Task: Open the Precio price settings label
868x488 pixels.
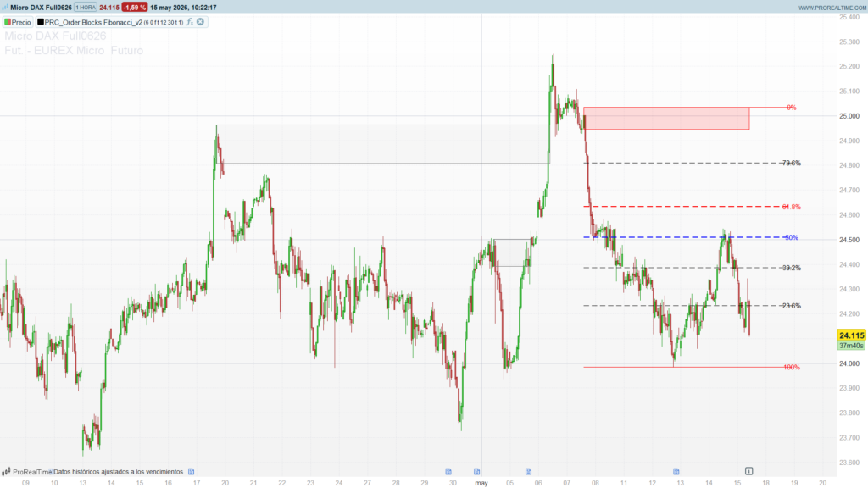Action: 21,22
